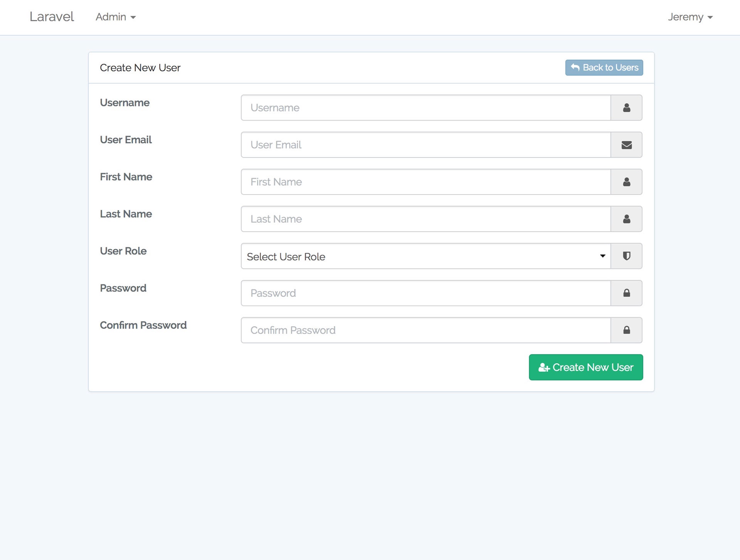Focus the User Email input field
This screenshot has height=560, width=740.
click(425, 145)
